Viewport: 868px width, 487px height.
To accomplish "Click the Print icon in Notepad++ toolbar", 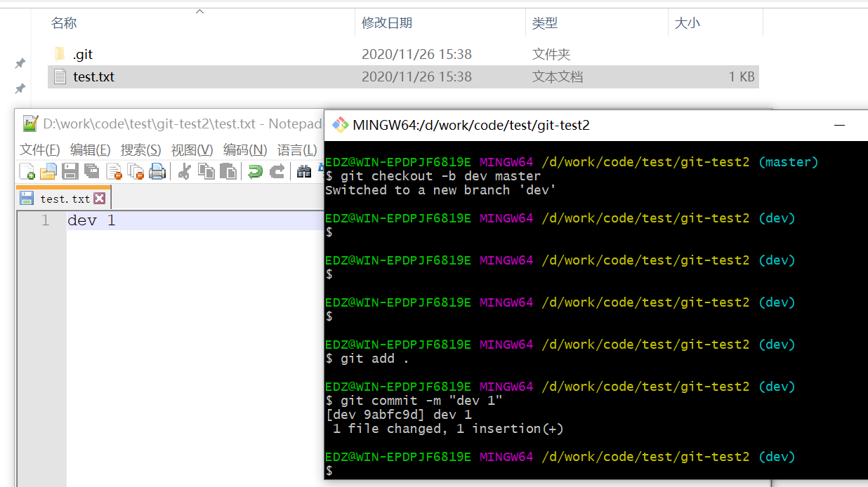I will click(x=157, y=171).
